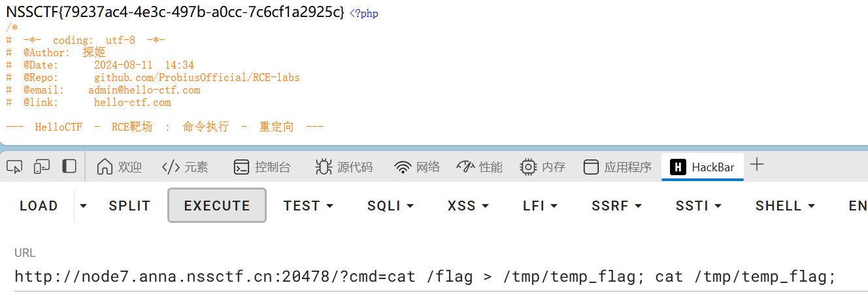The height and width of the screenshot is (300, 868).
Task: Go to the 网络 (Network) panel
Action: pyautogui.click(x=418, y=167)
